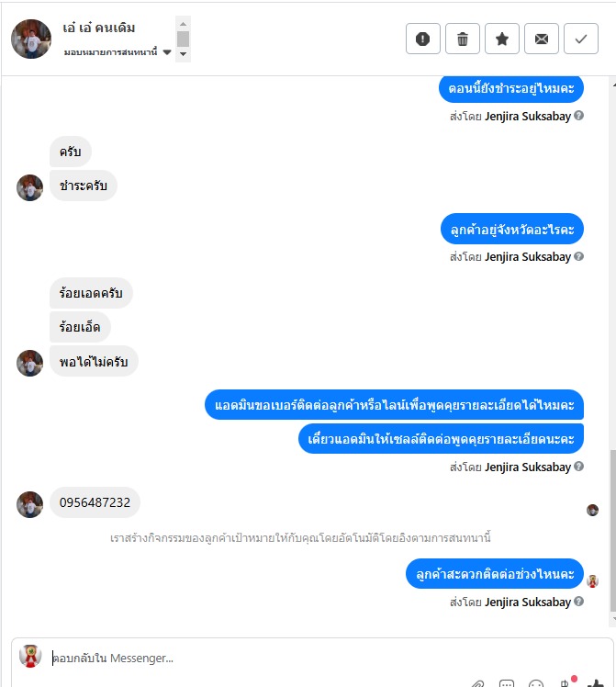616x687 pixels.
Task: Mark conversation as done with checkmark
Action: (x=580, y=39)
